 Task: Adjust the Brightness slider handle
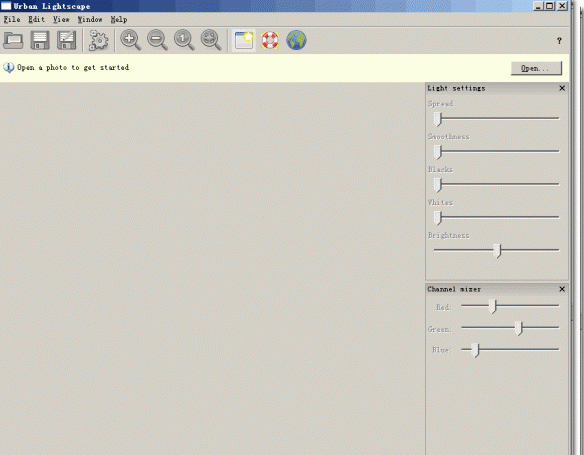[498, 251]
